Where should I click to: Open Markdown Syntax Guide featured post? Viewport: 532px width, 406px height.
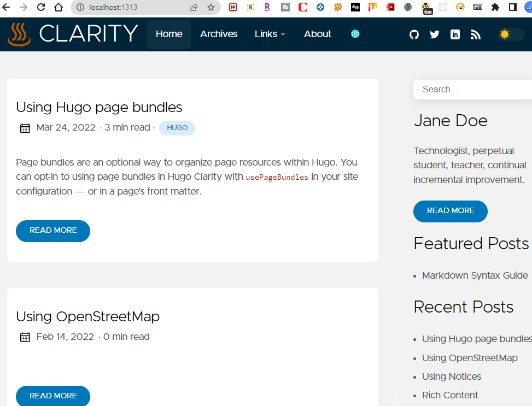click(475, 275)
